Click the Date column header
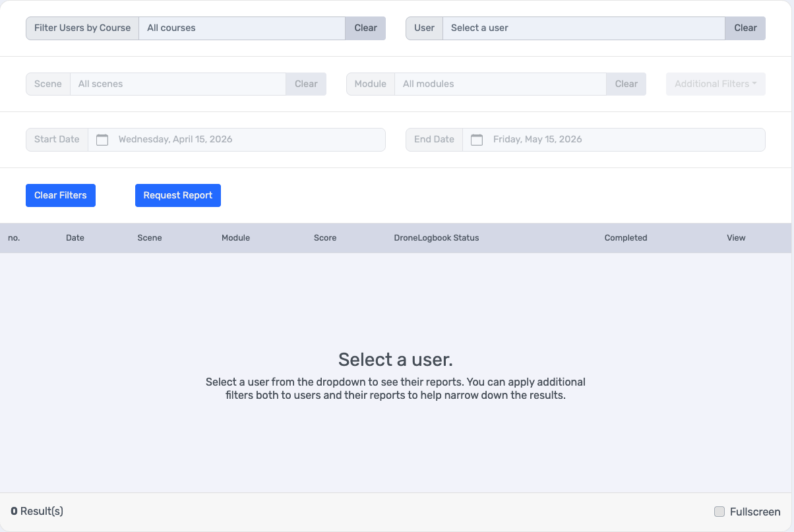This screenshot has height=532, width=794. 75,238
